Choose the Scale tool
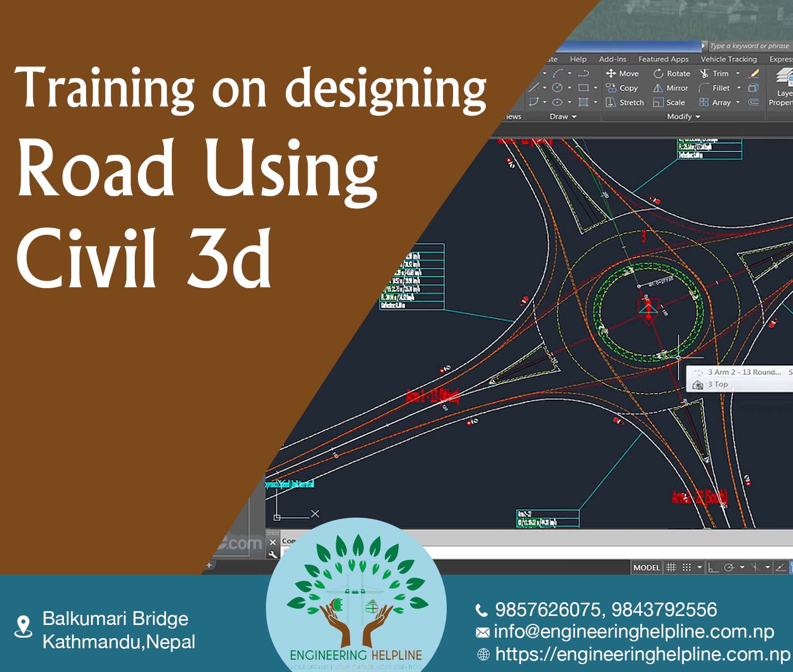The width and height of the screenshot is (793, 672). pyautogui.click(x=669, y=102)
